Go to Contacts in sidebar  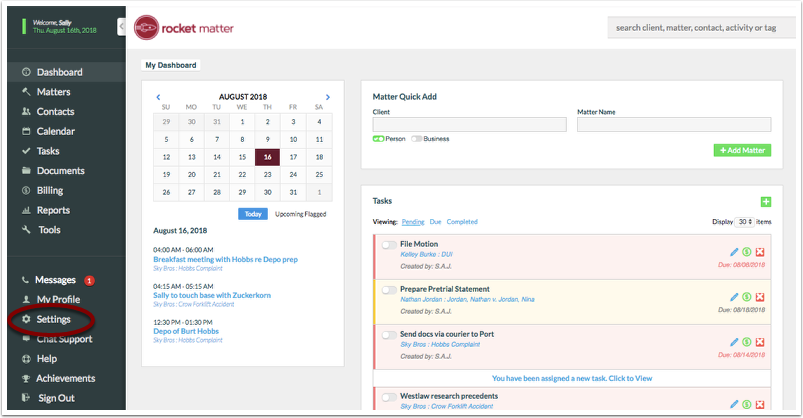click(55, 112)
